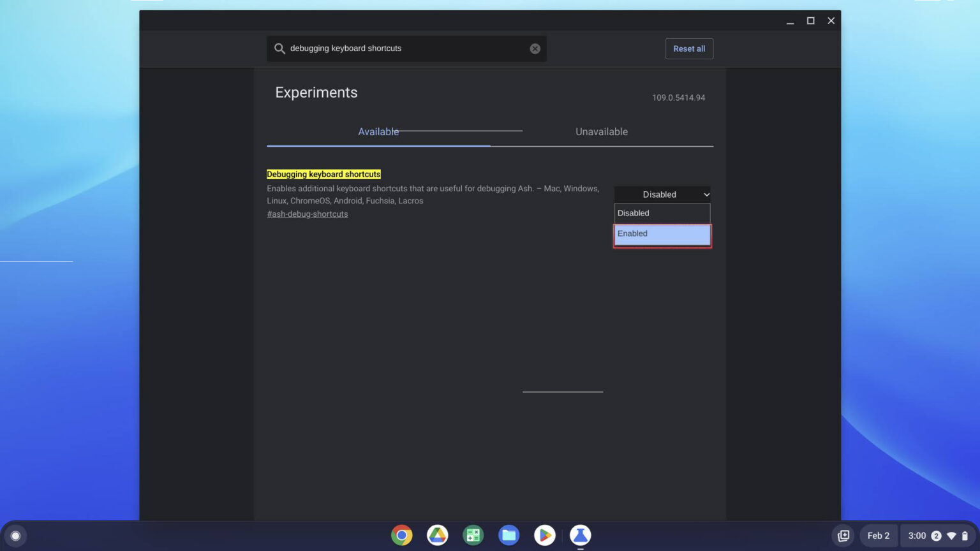Screen dimensions: 980x551
Task: Switch to the Unavailable tab
Action: click(601, 131)
